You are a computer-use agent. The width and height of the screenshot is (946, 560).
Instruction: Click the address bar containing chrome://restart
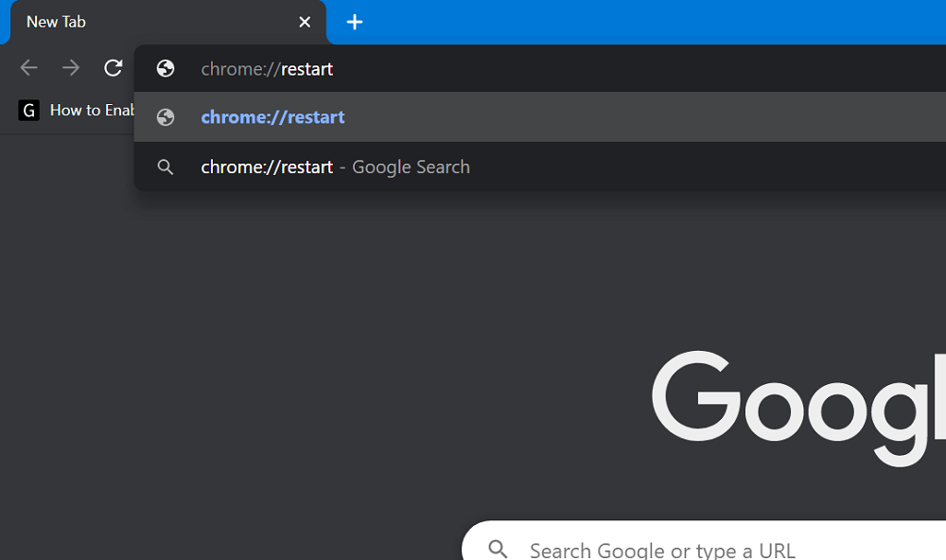tap(540, 69)
